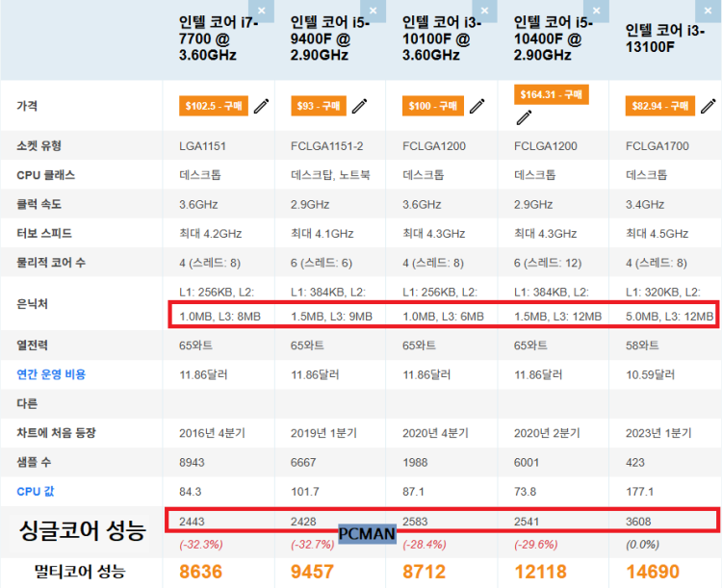This screenshot has height=588, width=722.
Task: Click the 5.0MB, L3: 12MB cache value
Action: 669,317
